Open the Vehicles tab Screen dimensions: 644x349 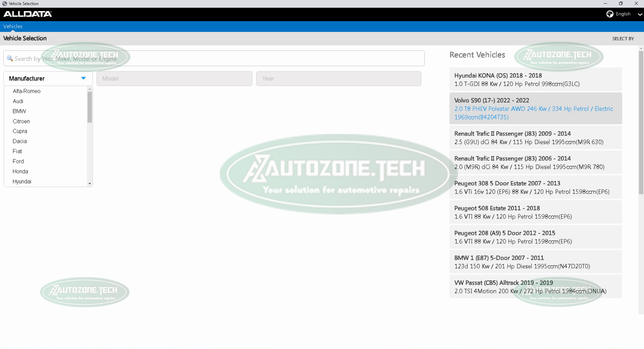pyautogui.click(x=13, y=26)
